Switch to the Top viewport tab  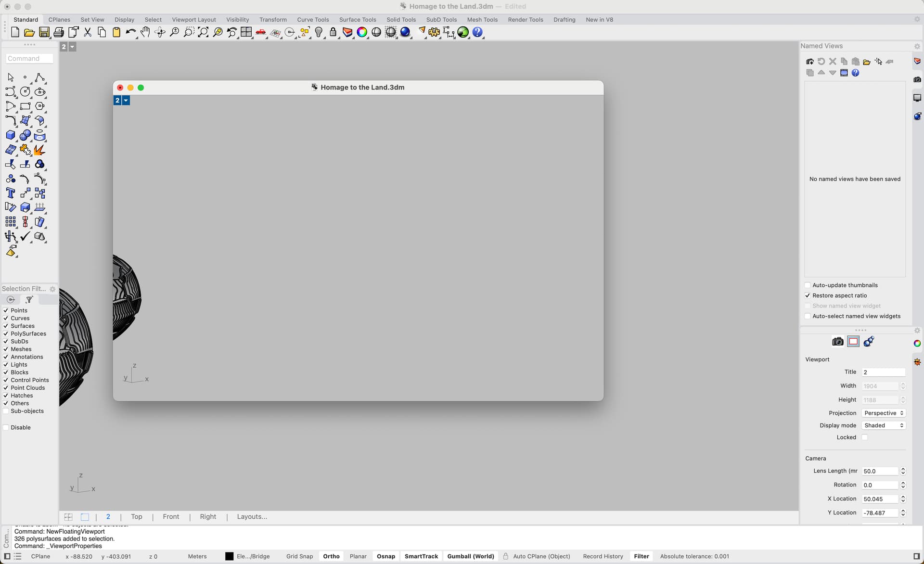137,516
